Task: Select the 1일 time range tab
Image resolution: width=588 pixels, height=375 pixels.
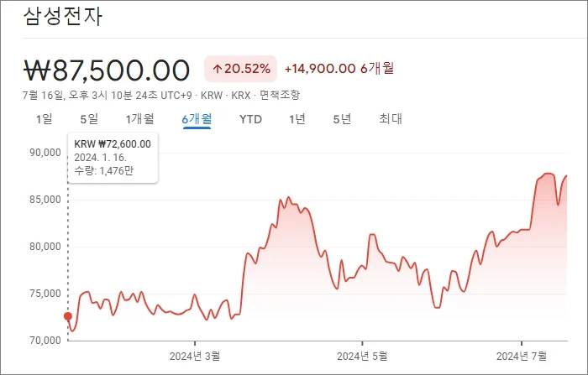Action: click(x=44, y=119)
